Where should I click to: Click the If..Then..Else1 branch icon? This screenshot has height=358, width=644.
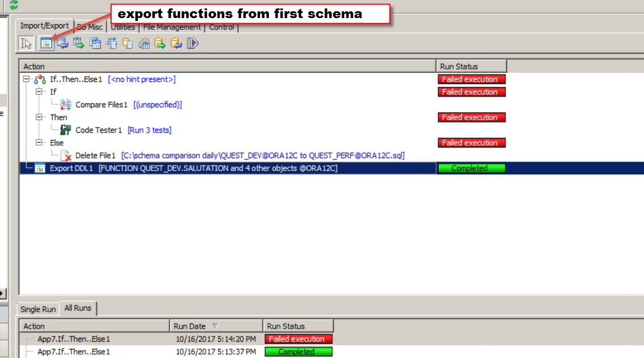[40, 79]
